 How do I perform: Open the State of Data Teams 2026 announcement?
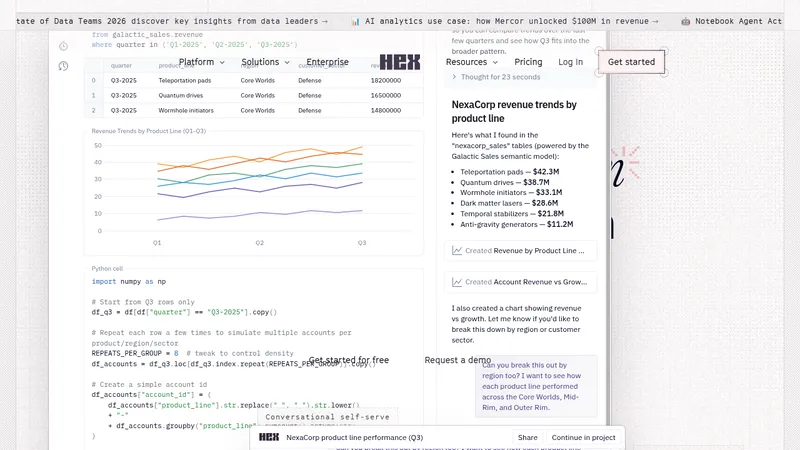[x=171, y=21]
